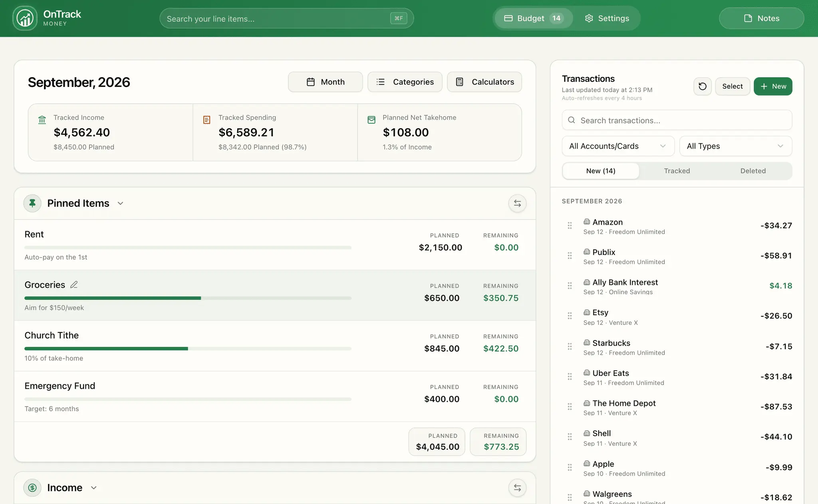Click the bank icon next to Tracked Income
818x504 pixels.
click(x=42, y=120)
